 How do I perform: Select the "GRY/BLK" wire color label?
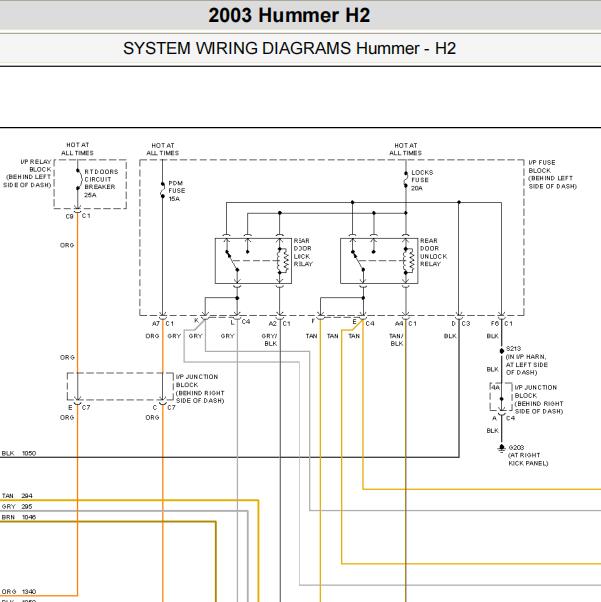(x=269, y=339)
